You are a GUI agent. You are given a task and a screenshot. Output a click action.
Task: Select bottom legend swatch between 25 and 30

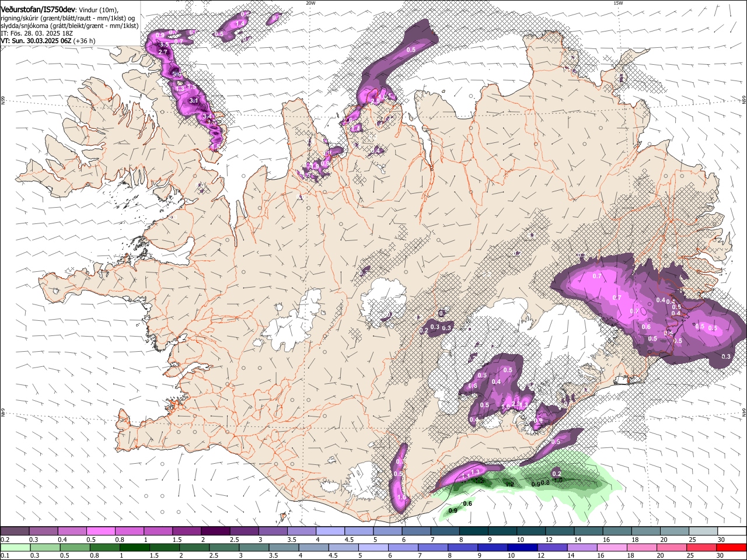pyautogui.click(x=701, y=547)
